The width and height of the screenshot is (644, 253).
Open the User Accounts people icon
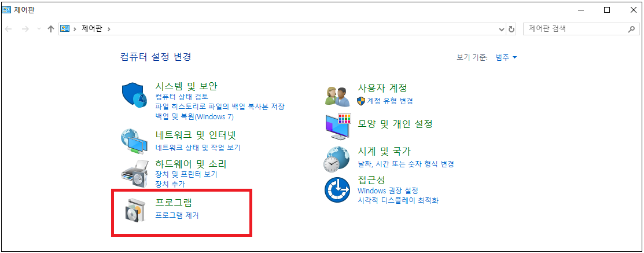[x=337, y=97]
